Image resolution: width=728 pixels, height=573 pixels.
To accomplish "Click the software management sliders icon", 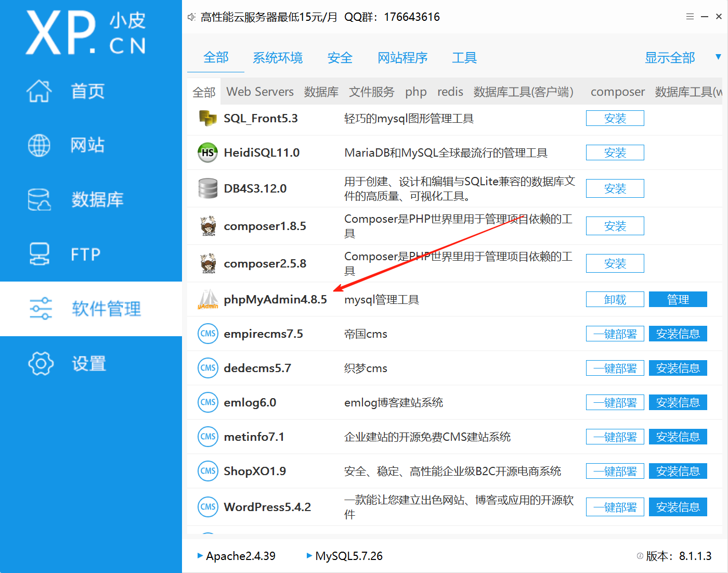I will 41,309.
